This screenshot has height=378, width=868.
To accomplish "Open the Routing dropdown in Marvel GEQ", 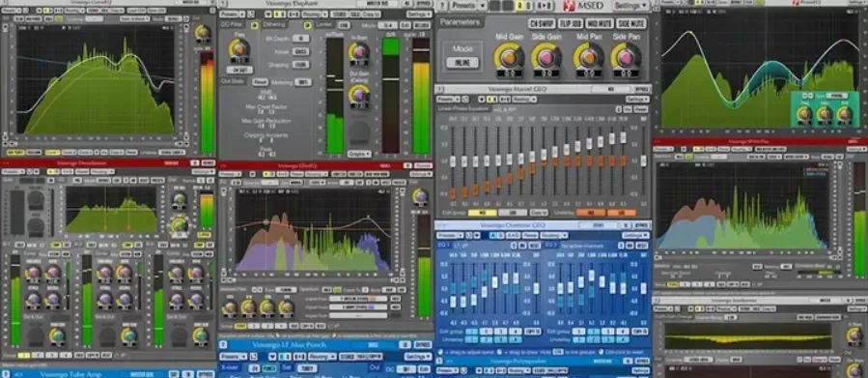I will pyautogui.click(x=525, y=100).
